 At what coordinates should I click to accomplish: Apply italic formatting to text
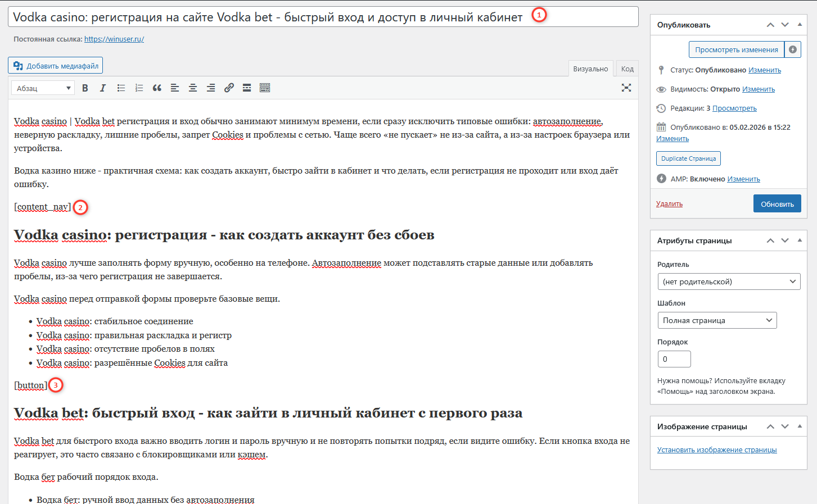(x=103, y=88)
